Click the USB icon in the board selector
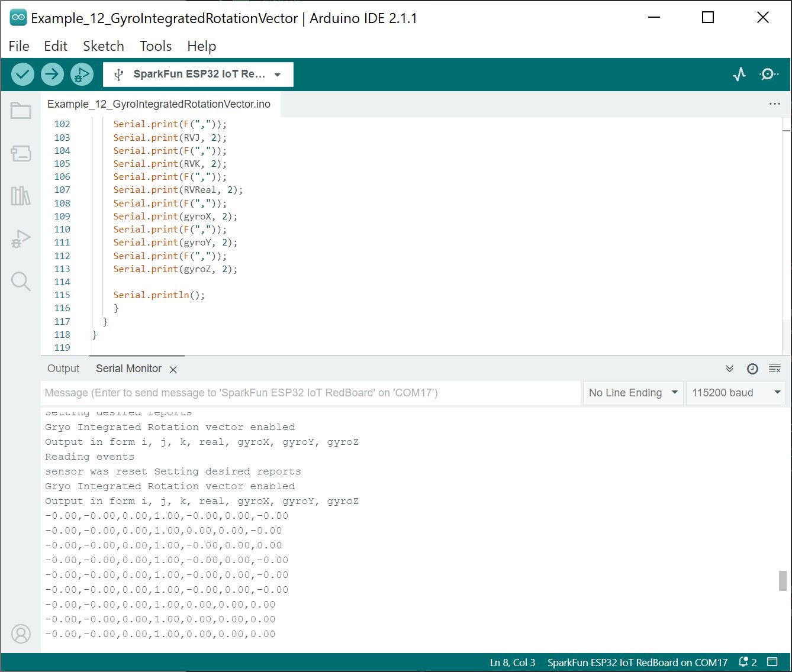 [x=118, y=75]
